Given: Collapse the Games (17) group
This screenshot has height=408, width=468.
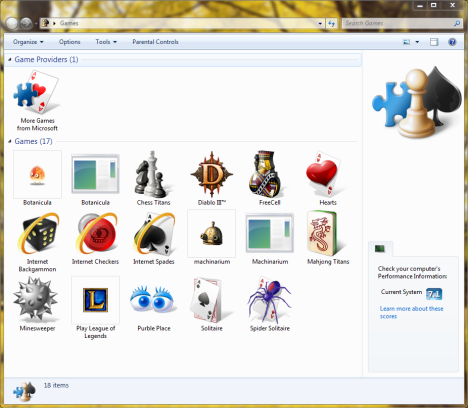Looking at the screenshot, I should 10,141.
